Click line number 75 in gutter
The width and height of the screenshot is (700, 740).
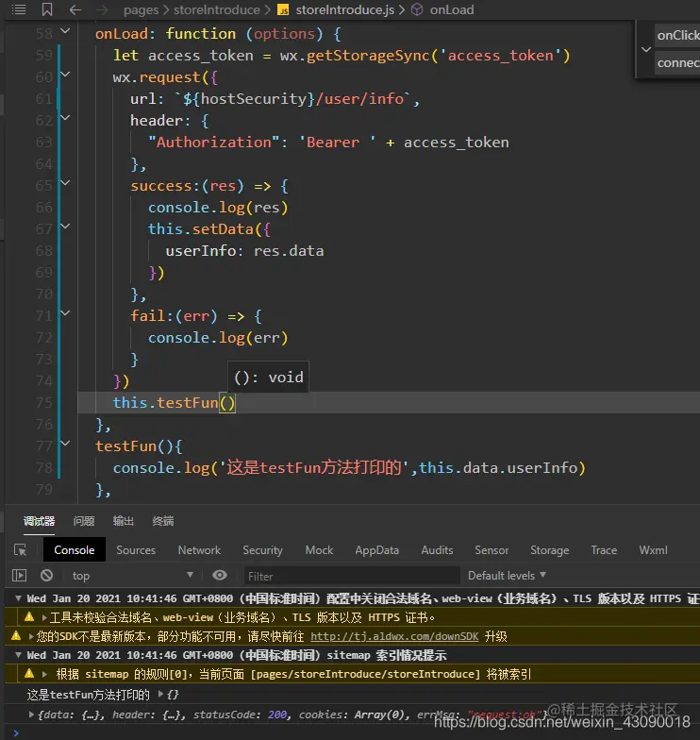coord(43,402)
